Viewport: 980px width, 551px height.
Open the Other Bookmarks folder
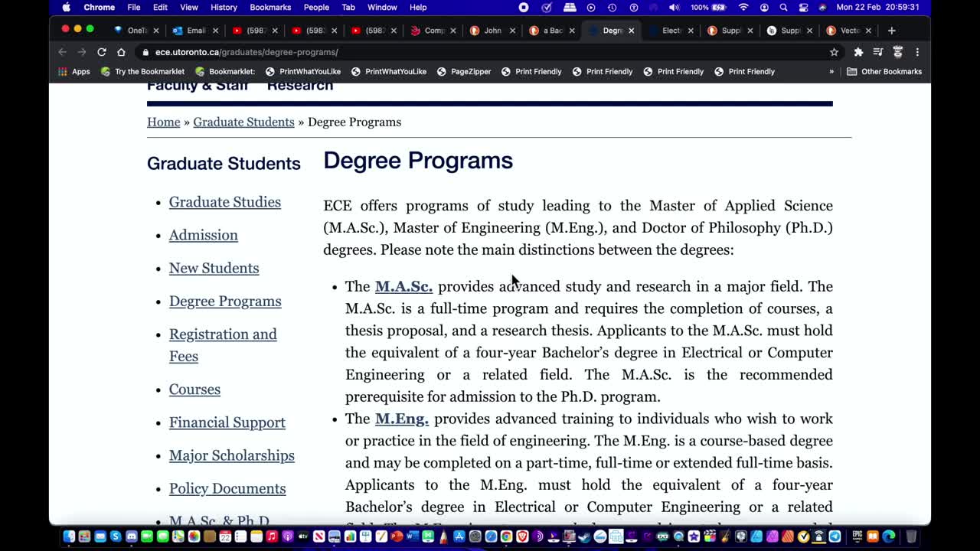884,71
